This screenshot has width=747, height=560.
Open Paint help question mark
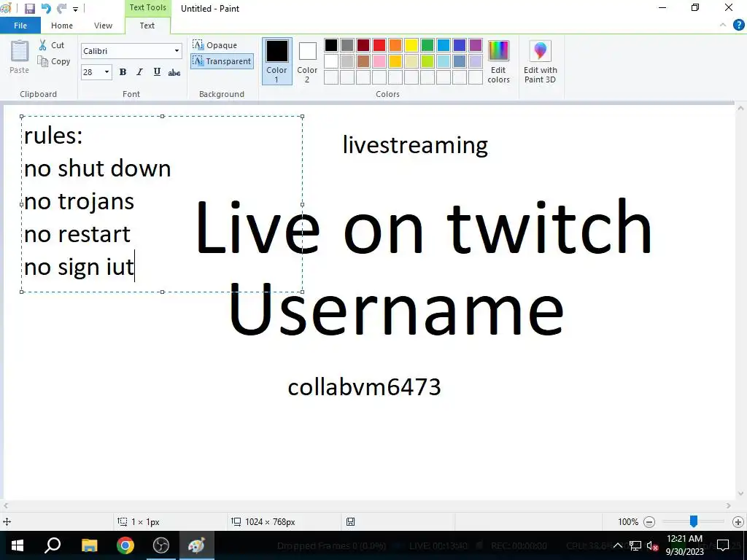pos(738,26)
